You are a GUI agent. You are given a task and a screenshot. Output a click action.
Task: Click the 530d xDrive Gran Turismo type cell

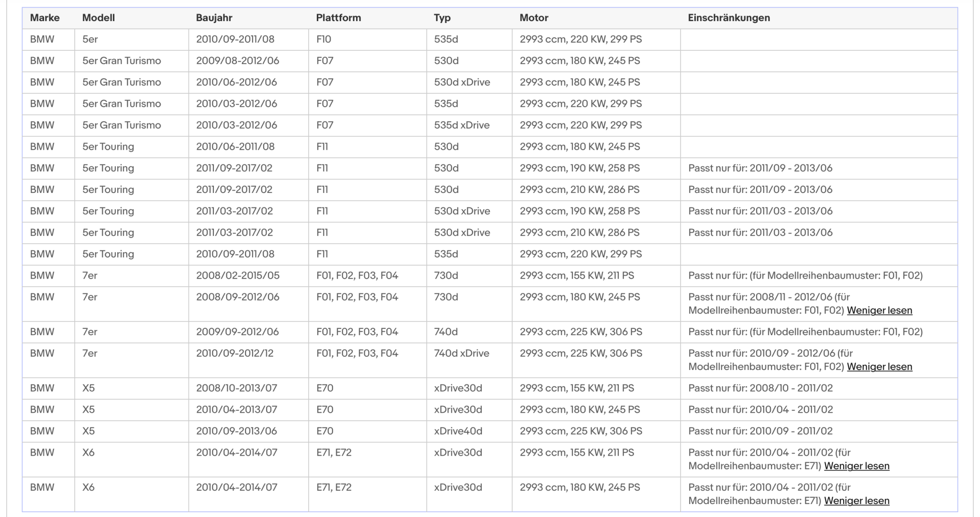click(469, 82)
